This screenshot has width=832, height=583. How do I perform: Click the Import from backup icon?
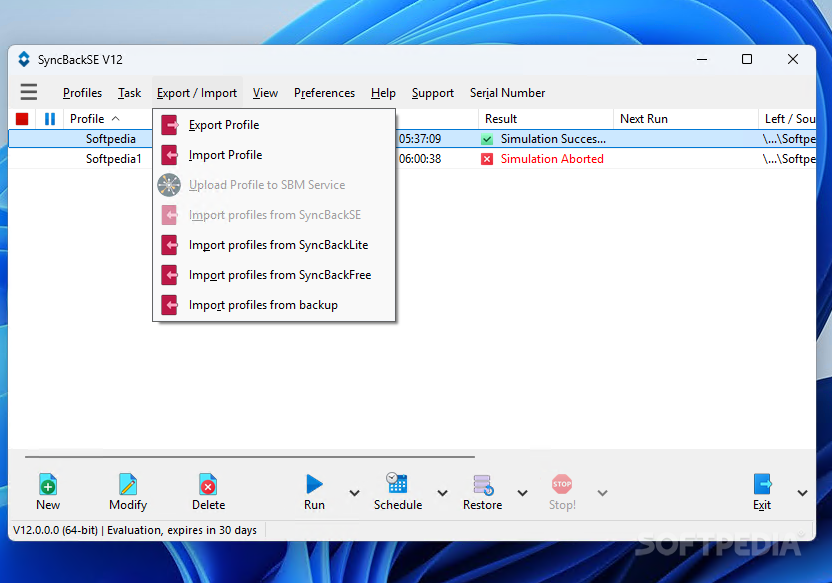169,305
